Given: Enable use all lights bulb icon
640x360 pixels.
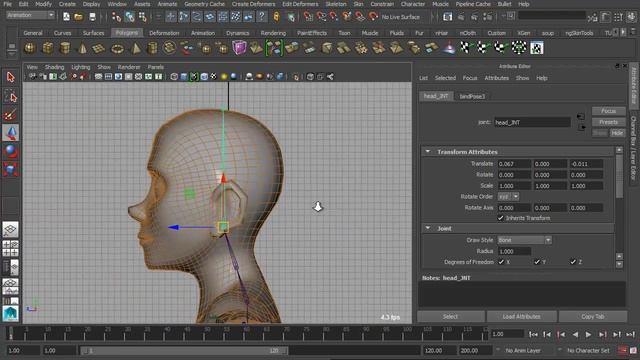Looking at the screenshot, I should 224,77.
